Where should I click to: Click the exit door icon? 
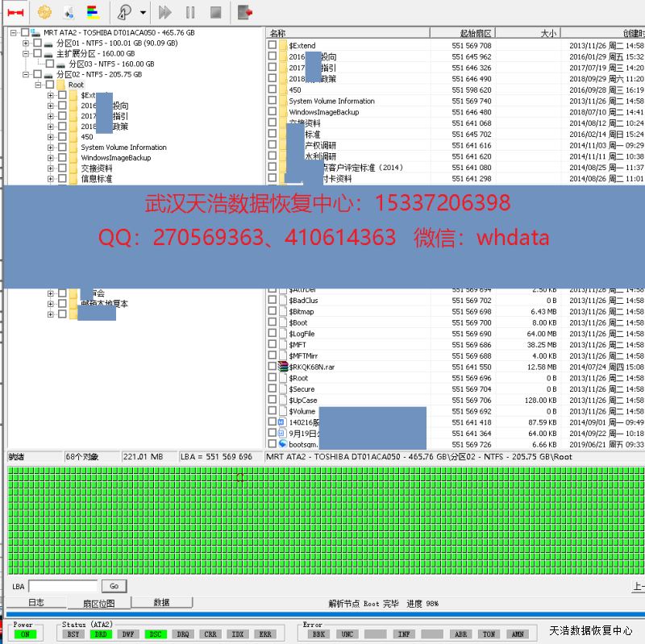[245, 12]
